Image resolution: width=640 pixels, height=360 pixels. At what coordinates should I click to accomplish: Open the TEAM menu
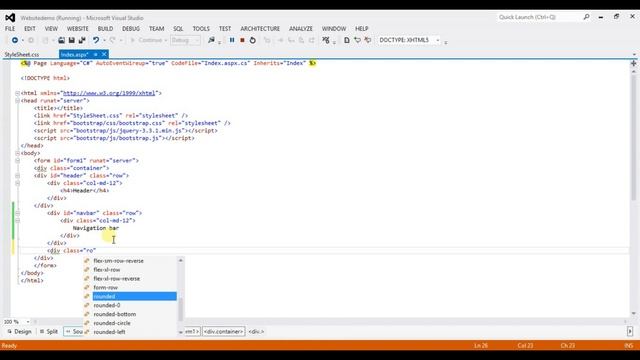[156, 29]
